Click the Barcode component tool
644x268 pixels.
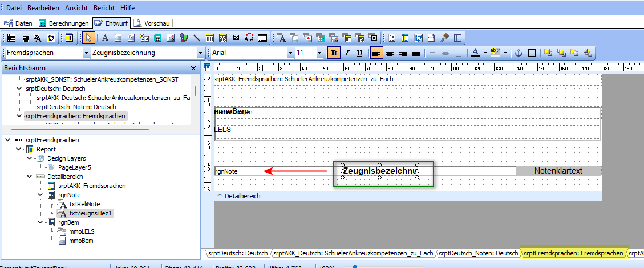point(210,38)
